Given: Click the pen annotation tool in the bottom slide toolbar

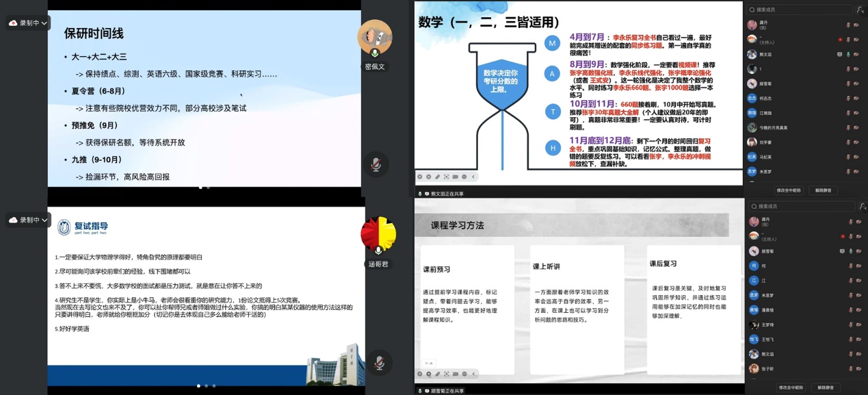Looking at the screenshot, I should (x=437, y=374).
